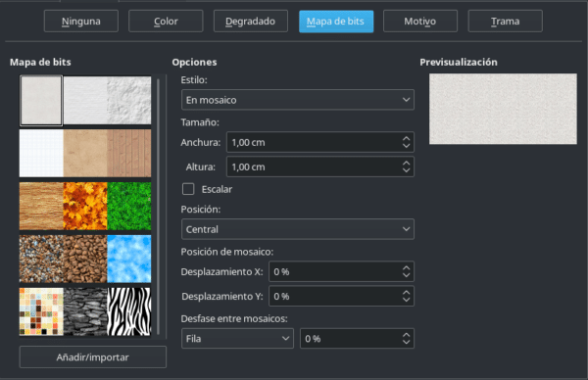The width and height of the screenshot is (588, 380).
Task: Select the Ninguna fill option
Action: coord(81,22)
